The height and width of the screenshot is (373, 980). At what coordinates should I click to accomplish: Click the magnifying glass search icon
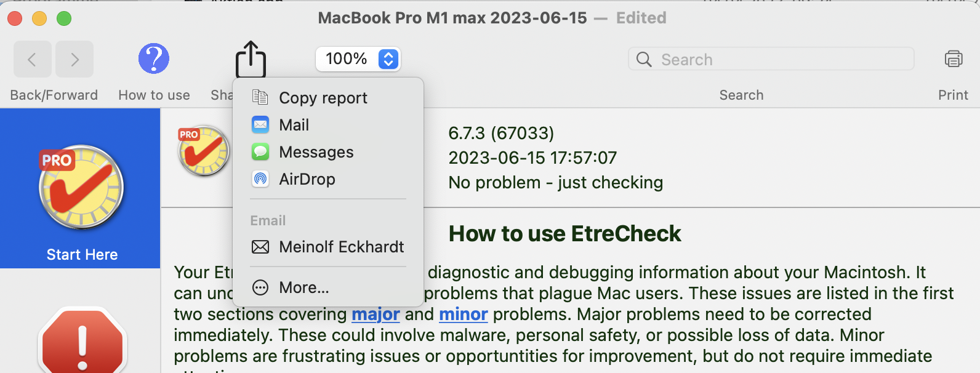coord(644,60)
